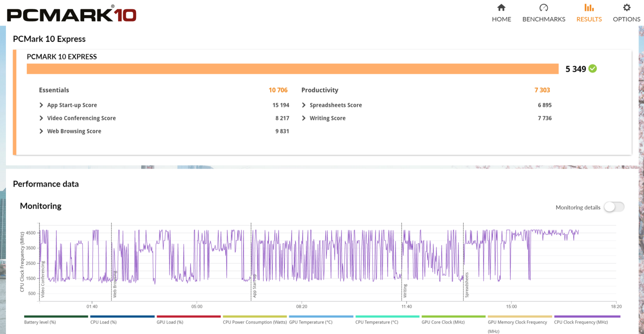Open Benchmarks via the gauge icon
644x334 pixels.
tap(543, 8)
